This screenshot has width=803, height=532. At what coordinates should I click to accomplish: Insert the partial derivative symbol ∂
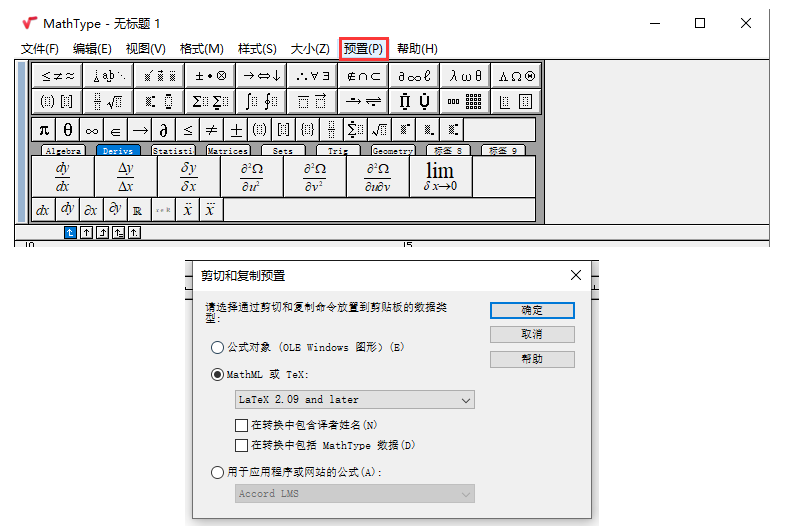163,130
